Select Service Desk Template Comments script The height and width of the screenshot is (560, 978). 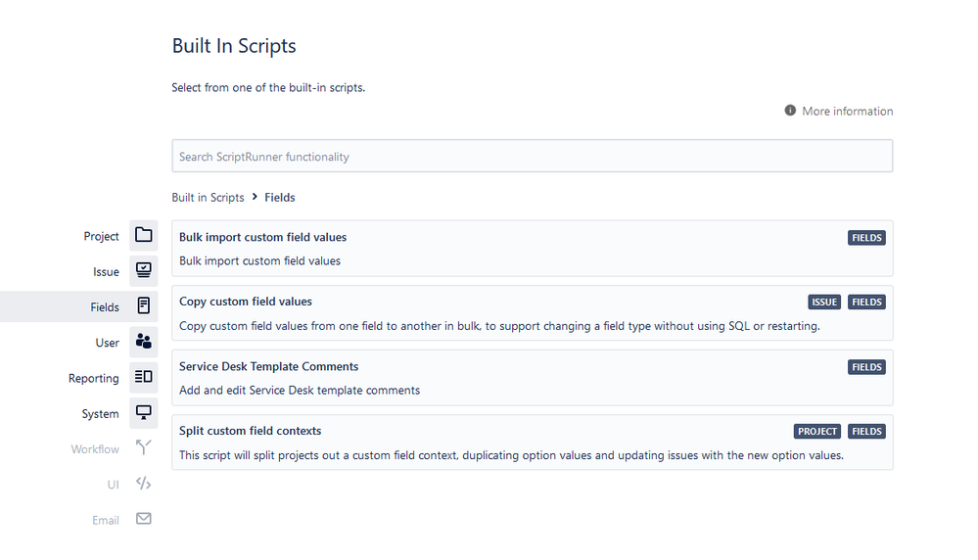point(532,378)
